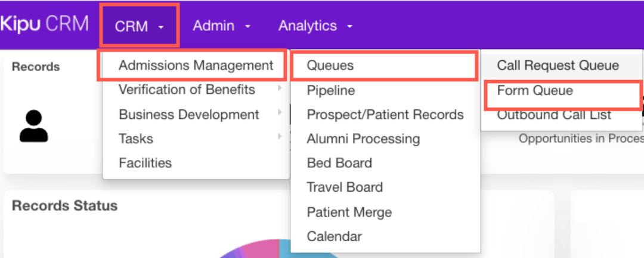This screenshot has width=644, height=258.
Task: Select Alumni Processing option
Action: pos(363,139)
